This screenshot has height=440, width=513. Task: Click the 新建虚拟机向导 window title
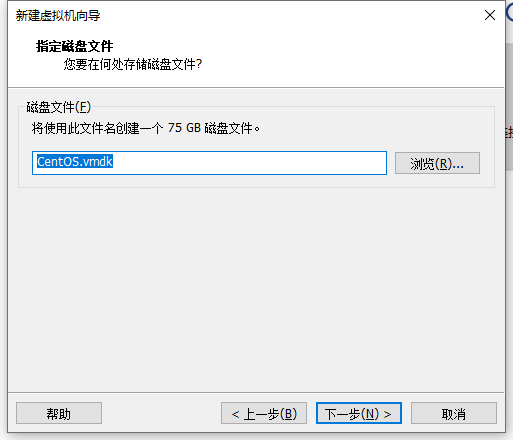(x=58, y=15)
